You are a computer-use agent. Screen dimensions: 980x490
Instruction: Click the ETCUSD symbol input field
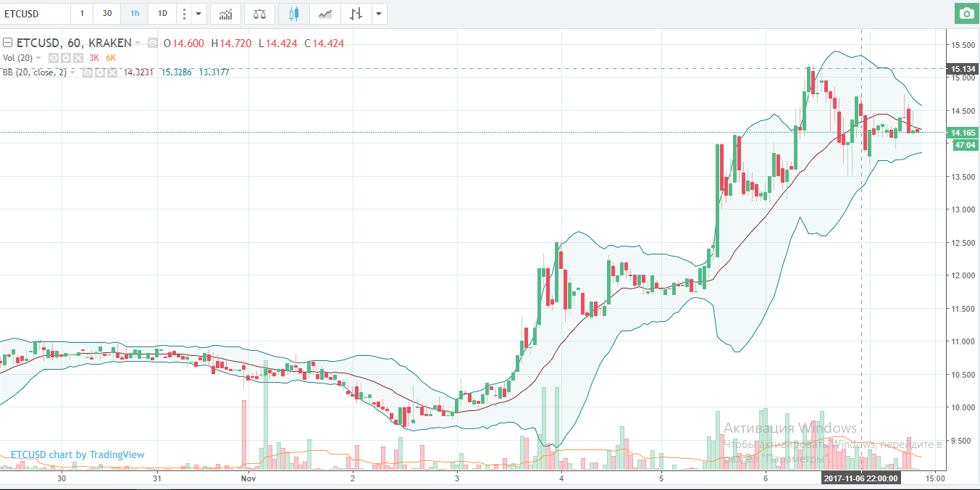(35, 14)
